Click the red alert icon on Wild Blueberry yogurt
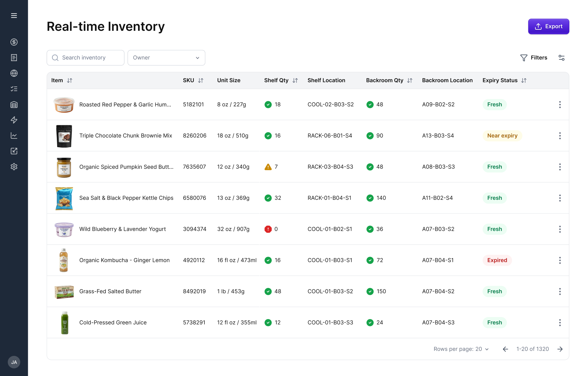The height and width of the screenshot is (376, 588). 268,229
